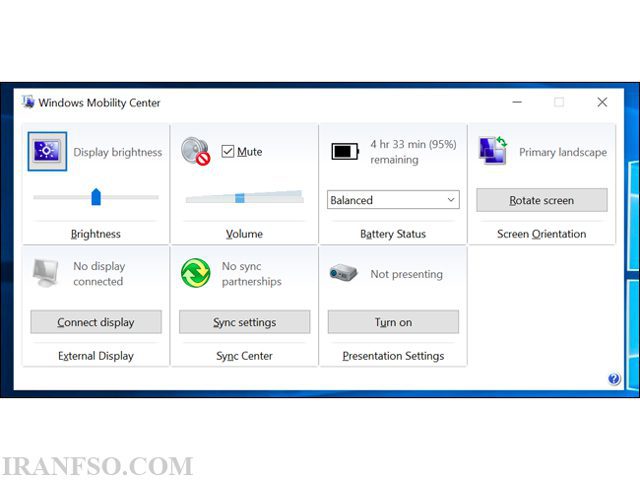This screenshot has height=480, width=640.
Task: Open help via the blue question mark icon
Action: [614, 379]
